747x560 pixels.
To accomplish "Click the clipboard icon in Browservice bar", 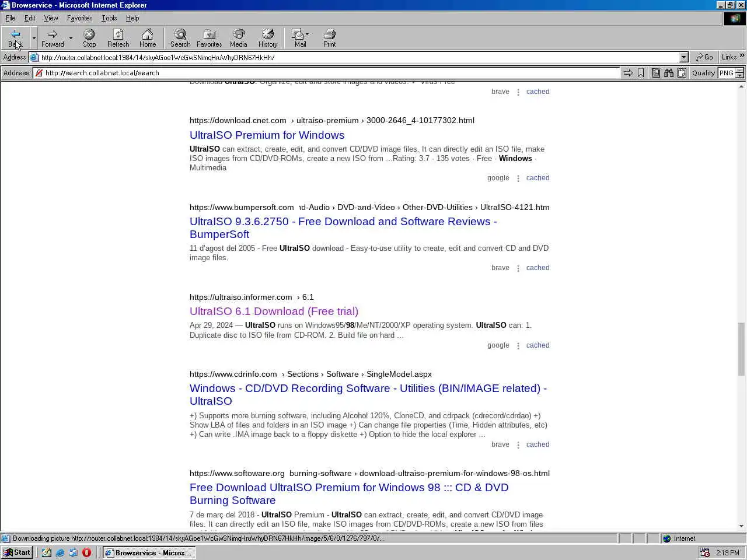I will pyautogui.click(x=681, y=73).
